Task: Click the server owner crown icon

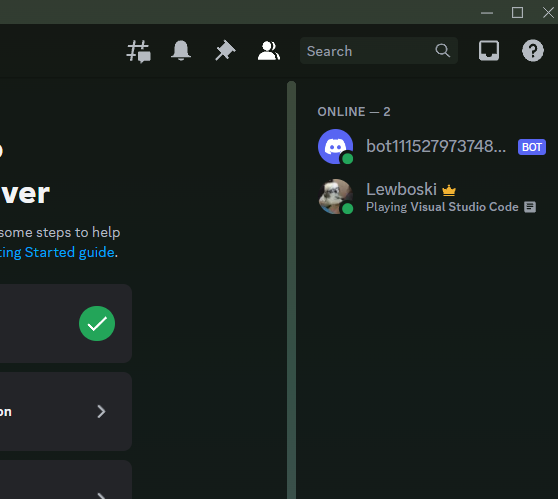Action: click(449, 190)
